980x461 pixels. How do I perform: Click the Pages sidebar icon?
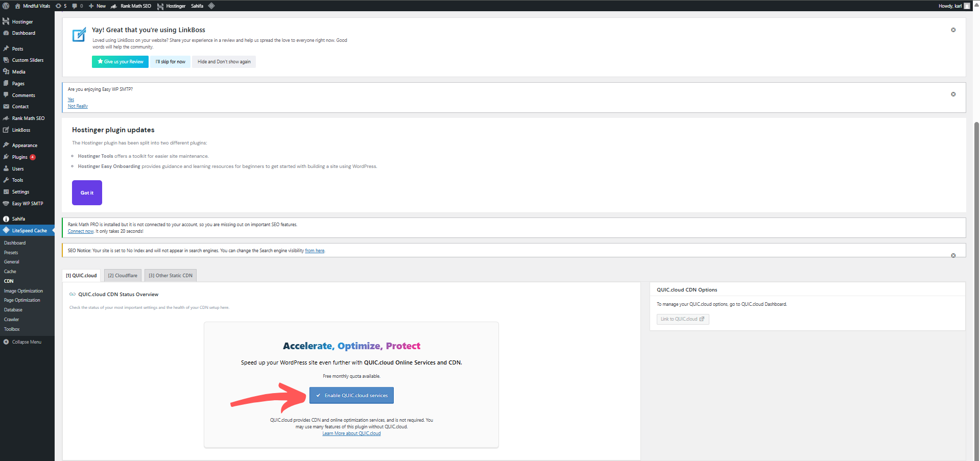click(6, 83)
